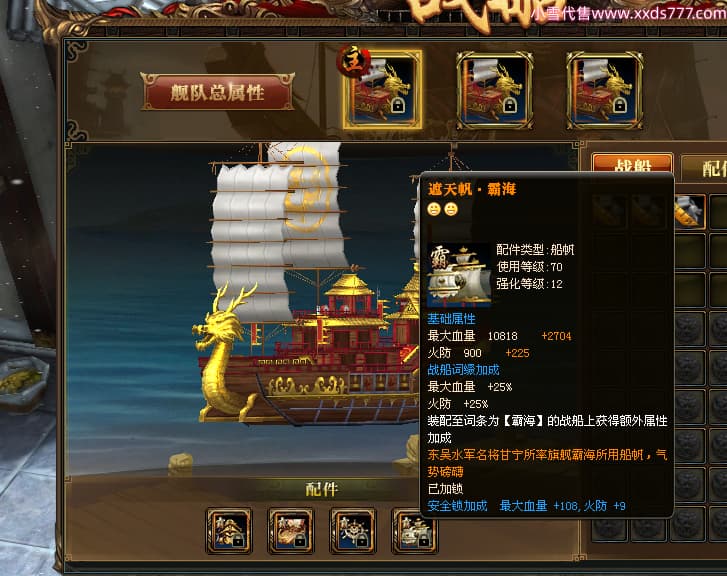727x576 pixels.
Task: Click the empty inventory slot below sail item
Action: pyautogui.click(x=689, y=251)
